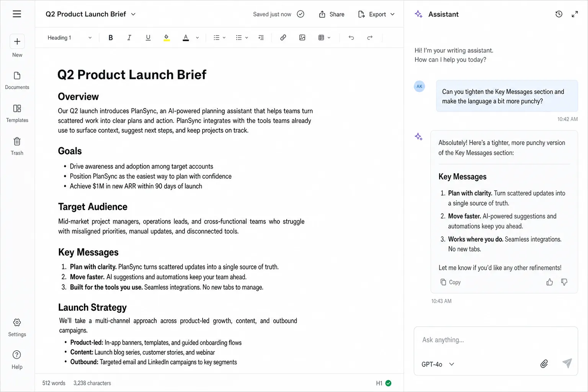Image resolution: width=588 pixels, height=392 pixels.
Task: Share the document
Action: [x=332, y=14]
